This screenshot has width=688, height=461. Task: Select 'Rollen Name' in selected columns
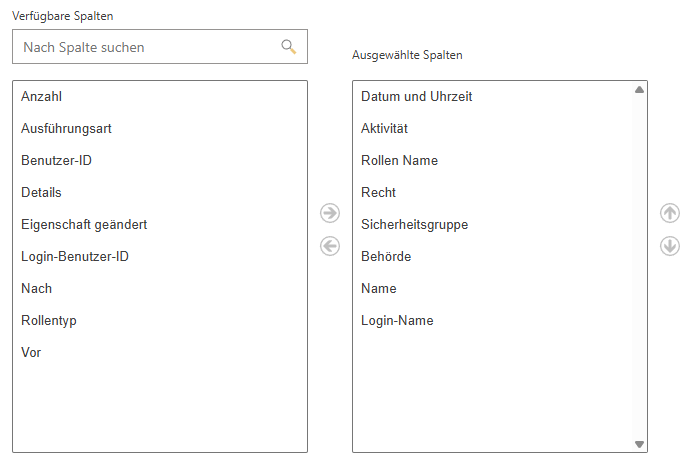coord(399,161)
